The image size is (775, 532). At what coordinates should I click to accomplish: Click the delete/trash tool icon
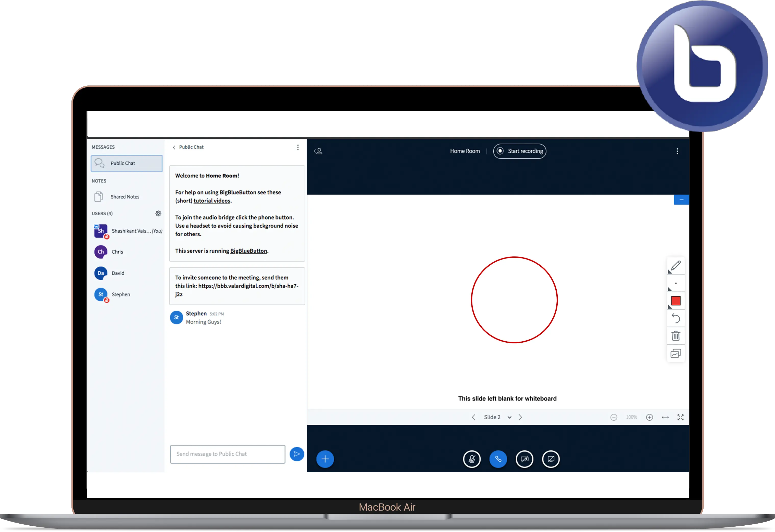pyautogui.click(x=676, y=335)
